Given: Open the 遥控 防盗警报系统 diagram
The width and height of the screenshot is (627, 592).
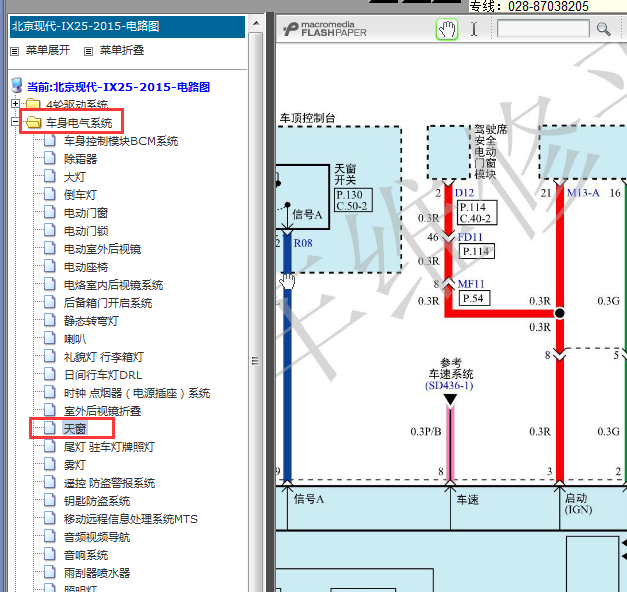Looking at the screenshot, I should [x=109, y=483].
